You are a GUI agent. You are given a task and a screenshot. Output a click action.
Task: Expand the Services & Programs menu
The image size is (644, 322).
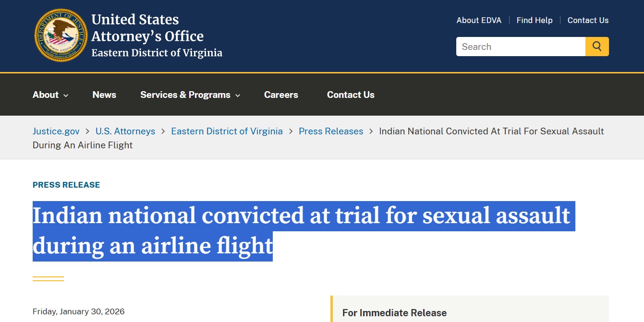coord(186,95)
